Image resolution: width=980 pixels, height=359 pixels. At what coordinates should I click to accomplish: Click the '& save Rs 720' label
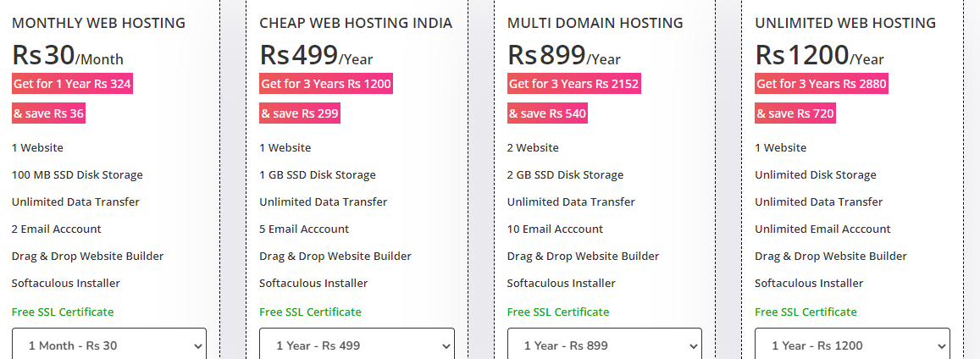point(795,113)
